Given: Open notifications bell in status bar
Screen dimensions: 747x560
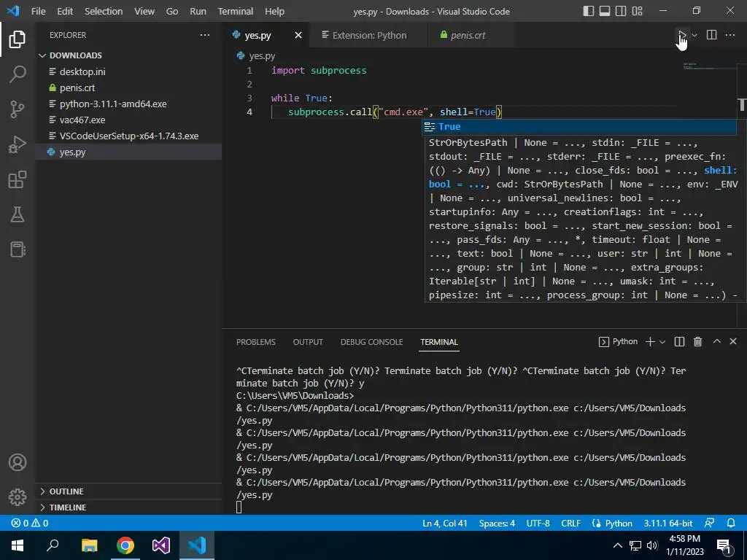Looking at the screenshot, I should (x=731, y=523).
